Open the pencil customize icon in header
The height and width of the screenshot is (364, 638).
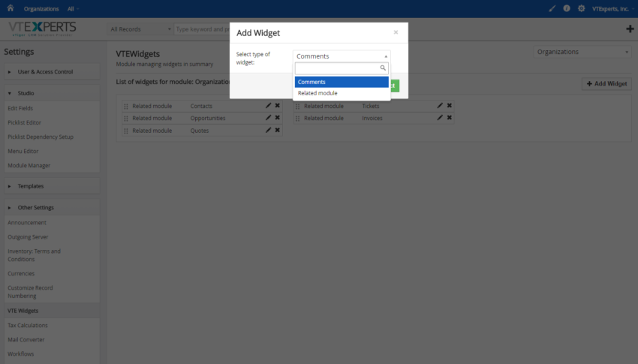point(552,8)
